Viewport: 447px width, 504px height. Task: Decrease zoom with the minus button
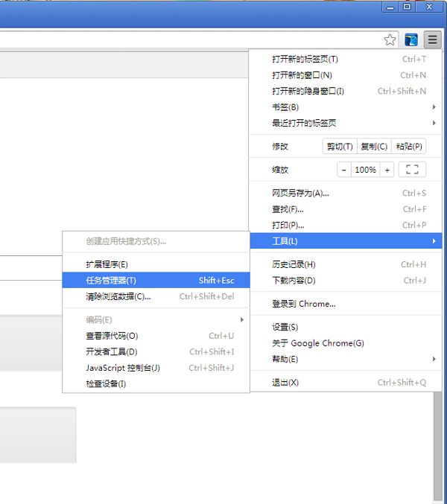(x=344, y=170)
